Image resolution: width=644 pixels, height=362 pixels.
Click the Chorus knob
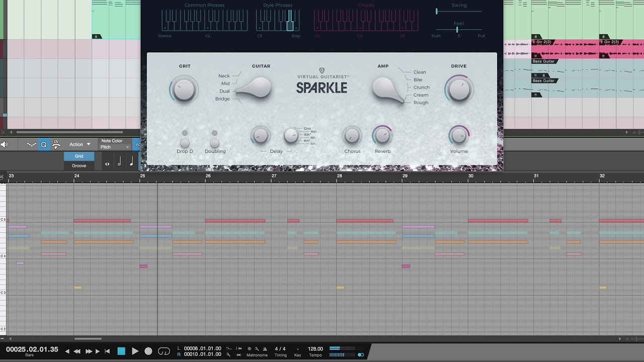tap(352, 135)
